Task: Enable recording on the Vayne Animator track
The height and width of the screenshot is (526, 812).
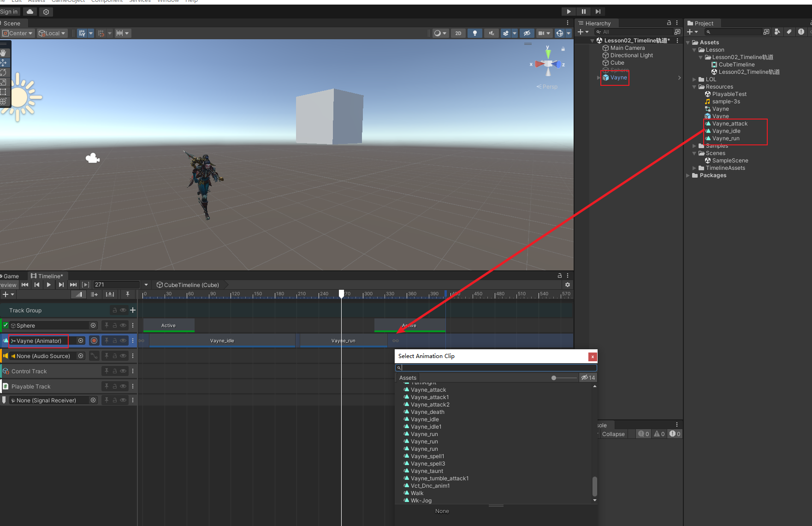Action: point(94,341)
